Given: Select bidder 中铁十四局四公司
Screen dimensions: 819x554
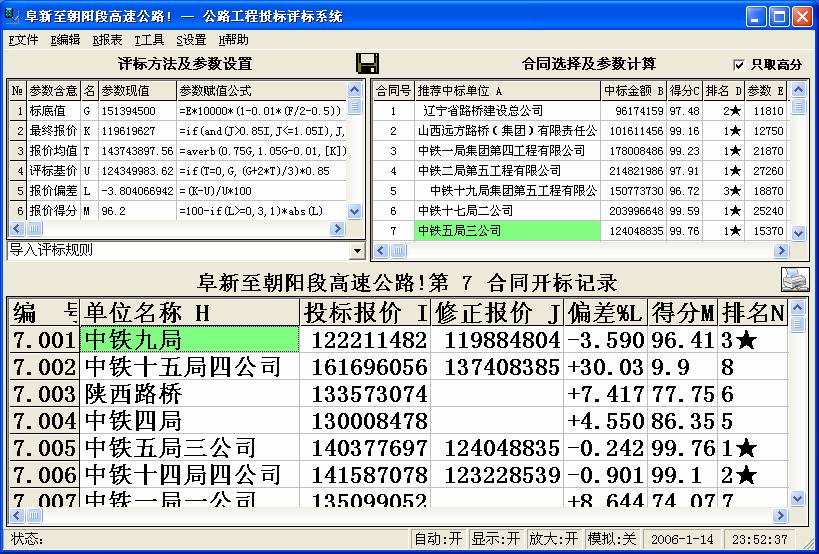Looking at the screenshot, I should [x=190, y=475].
